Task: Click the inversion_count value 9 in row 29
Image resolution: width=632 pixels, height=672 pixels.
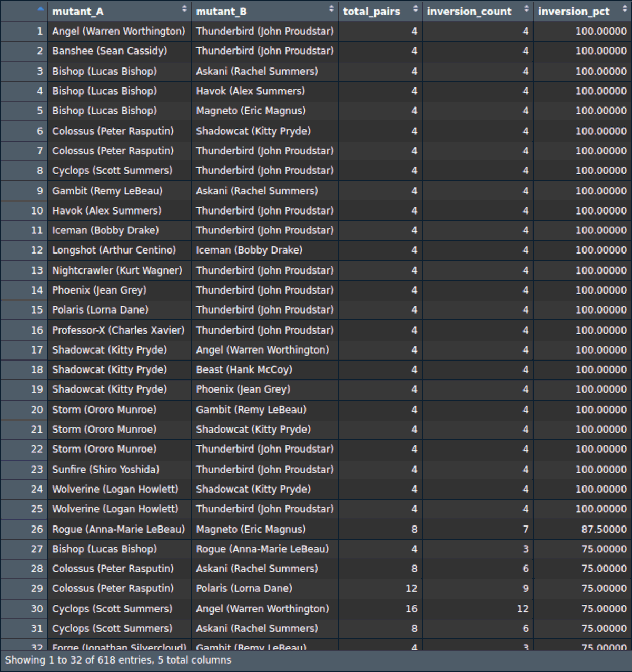Action: coord(525,588)
